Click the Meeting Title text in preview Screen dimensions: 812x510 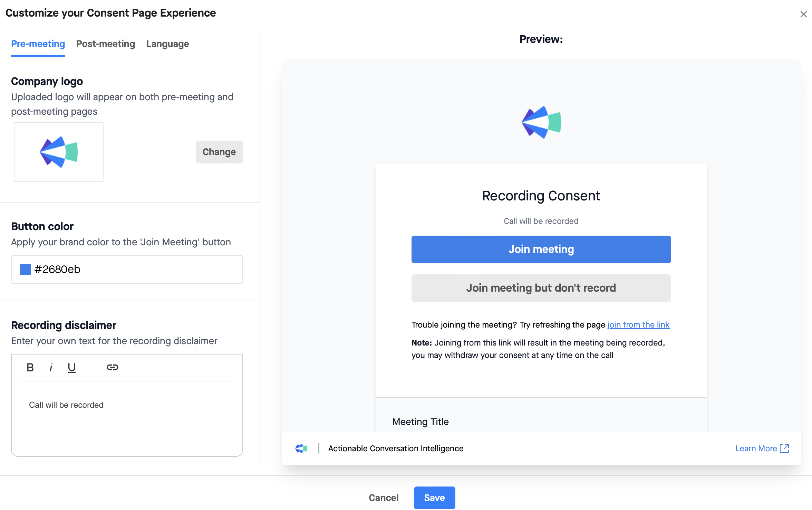click(x=420, y=422)
